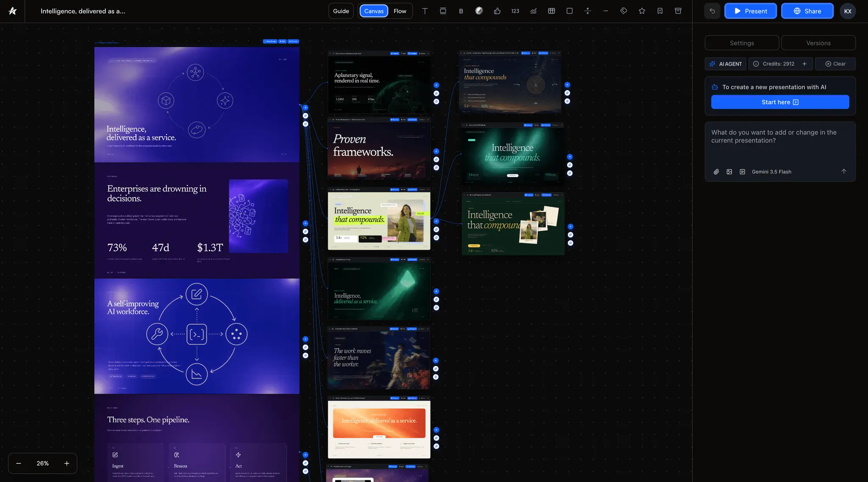The image size is (868, 482).
Task: Click plus node beside Proven frameworks card
Action: (x=436, y=151)
